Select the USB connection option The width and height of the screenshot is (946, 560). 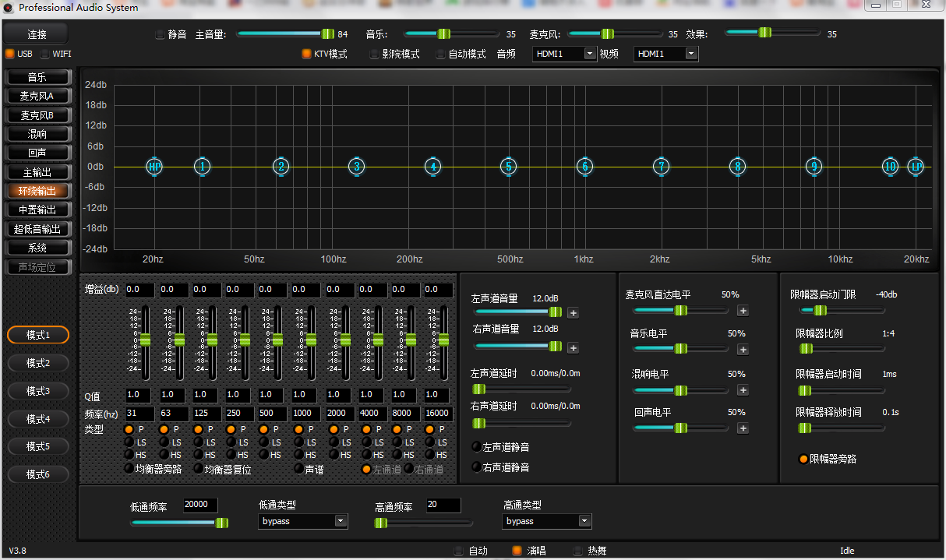[10, 54]
